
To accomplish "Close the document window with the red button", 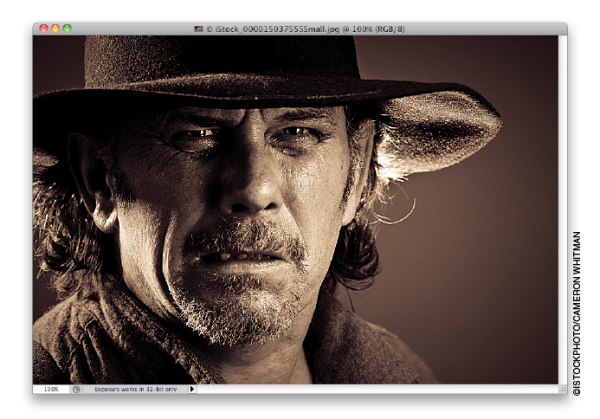I will click(x=43, y=28).
